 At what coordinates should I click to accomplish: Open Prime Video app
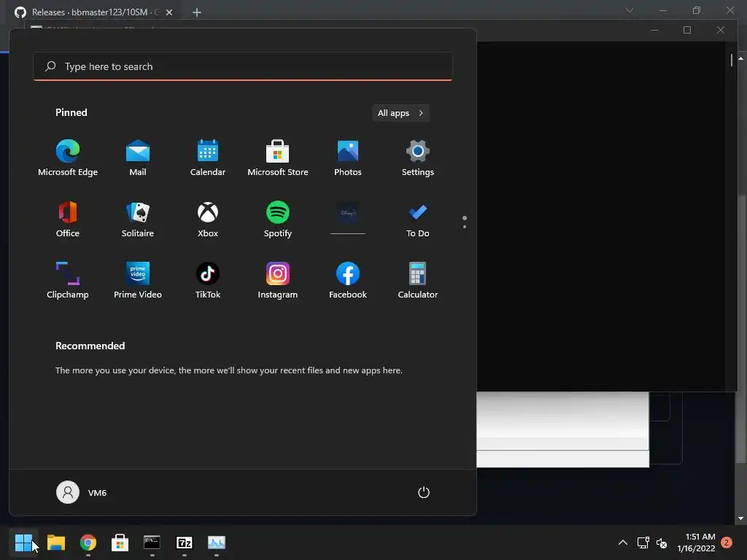[138, 281]
